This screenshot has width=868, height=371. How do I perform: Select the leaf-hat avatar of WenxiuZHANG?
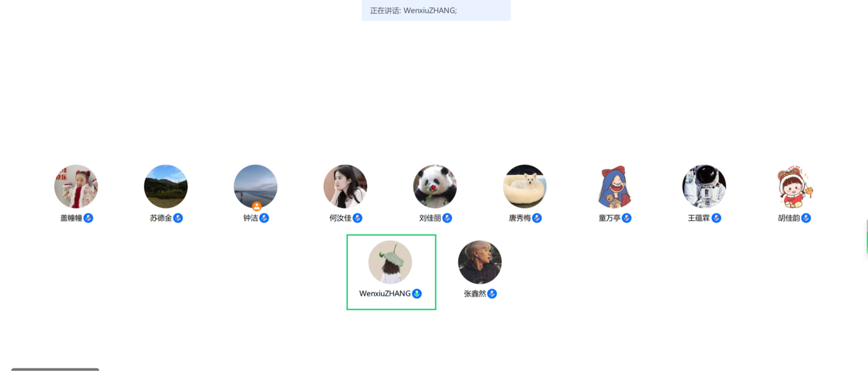click(390, 262)
